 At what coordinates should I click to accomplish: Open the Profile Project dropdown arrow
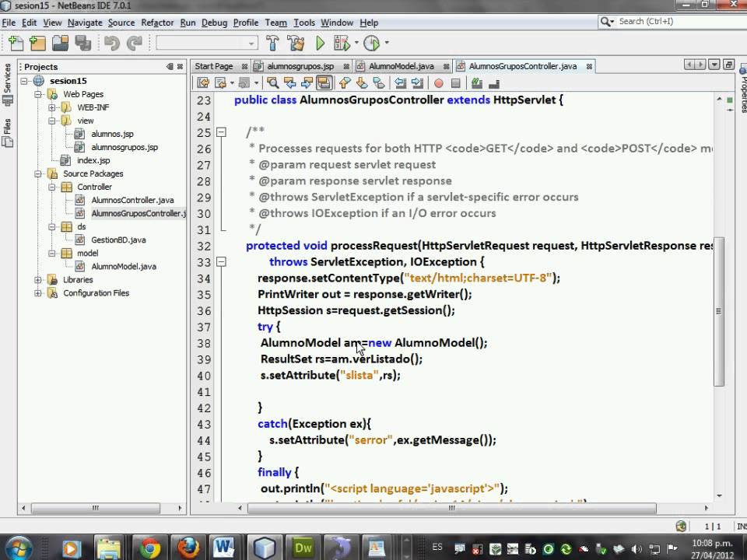(387, 44)
